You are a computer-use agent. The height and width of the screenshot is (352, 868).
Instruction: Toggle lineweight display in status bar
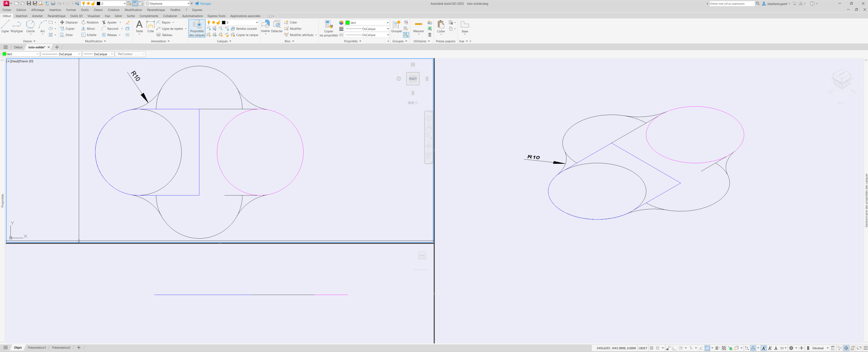[x=717, y=348]
